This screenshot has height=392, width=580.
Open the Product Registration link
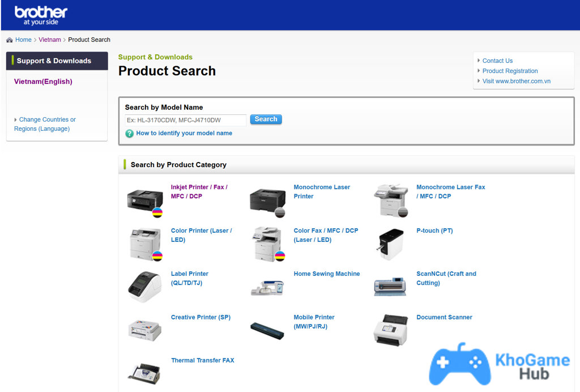pyautogui.click(x=510, y=71)
